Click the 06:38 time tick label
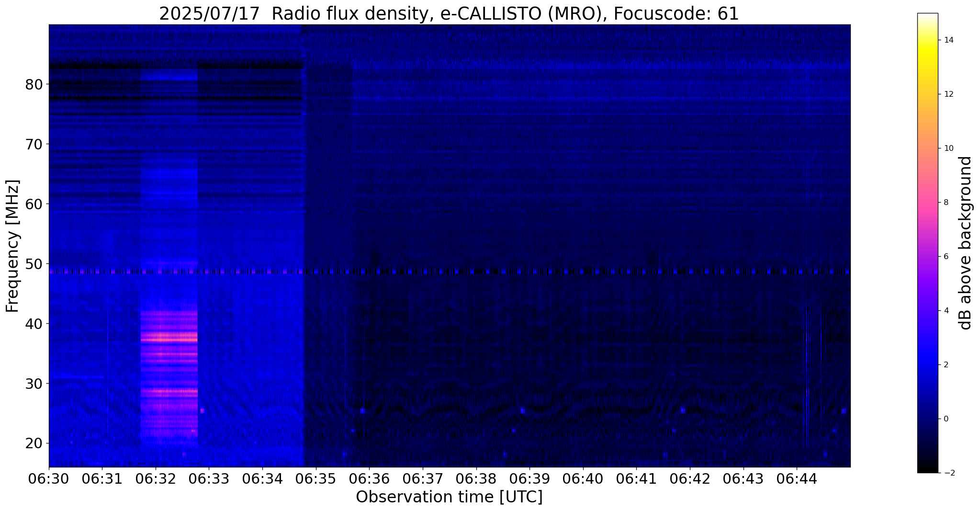980x511 pixels. click(476, 478)
